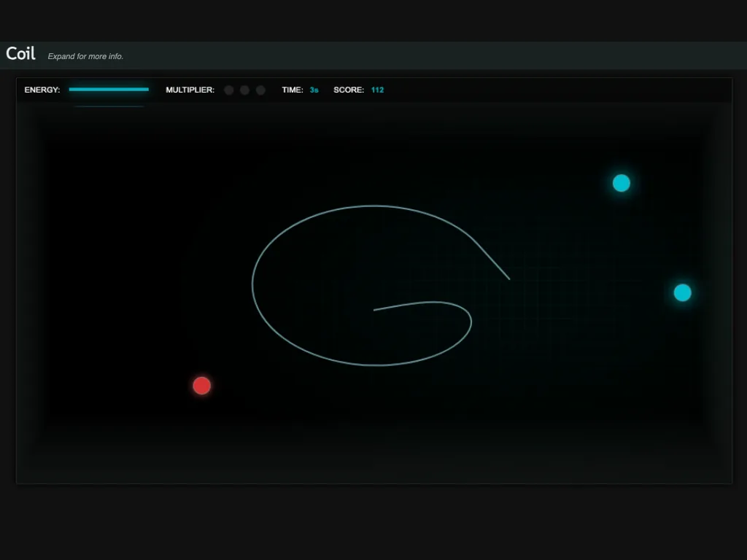
Task: Click the TIME: label
Action: (293, 90)
